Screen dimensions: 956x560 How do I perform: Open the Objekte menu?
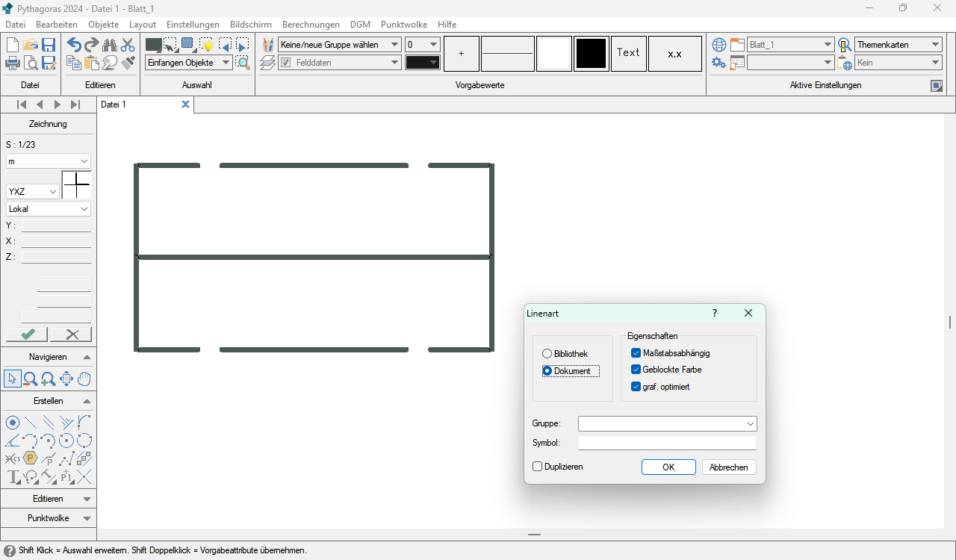(x=103, y=25)
